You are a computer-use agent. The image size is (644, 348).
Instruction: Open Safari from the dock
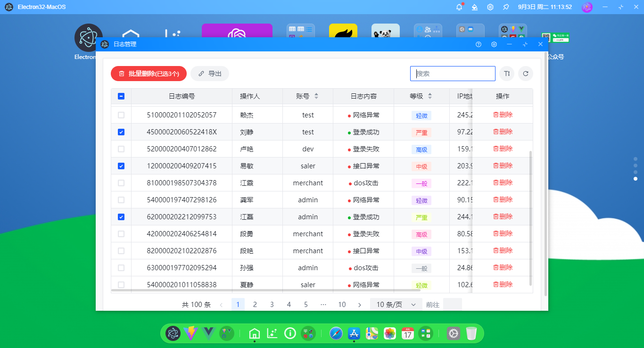336,333
